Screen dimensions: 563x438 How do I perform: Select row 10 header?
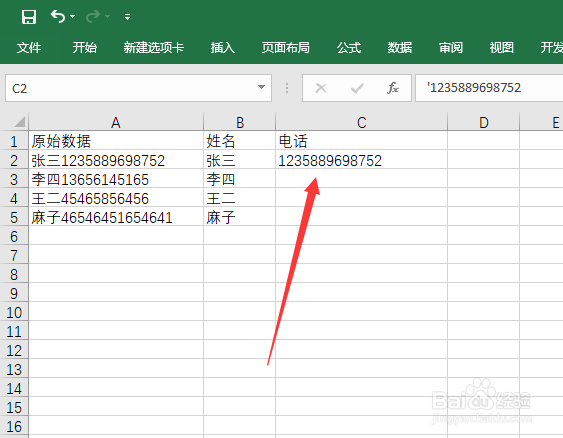14,312
